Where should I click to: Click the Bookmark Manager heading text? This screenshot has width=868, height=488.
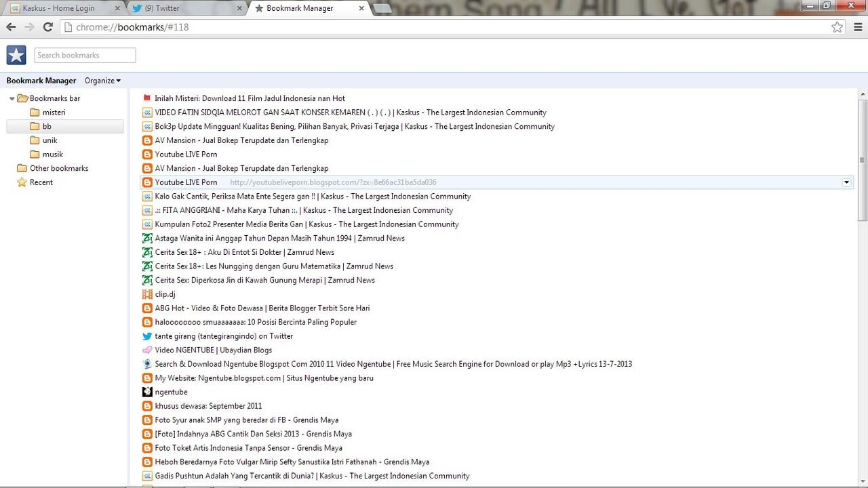(41, 81)
